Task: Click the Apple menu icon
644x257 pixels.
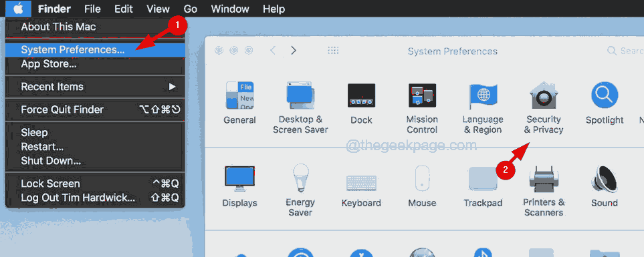Action: pos(19,9)
